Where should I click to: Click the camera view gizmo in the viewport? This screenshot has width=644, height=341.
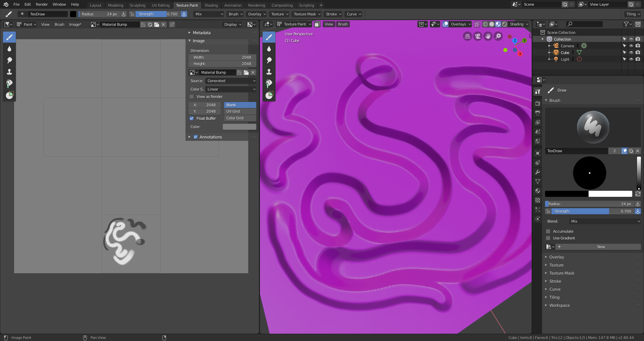[478, 36]
